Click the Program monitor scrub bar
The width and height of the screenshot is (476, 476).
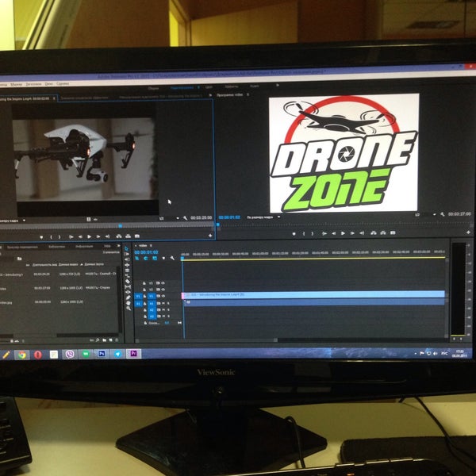click(341, 225)
